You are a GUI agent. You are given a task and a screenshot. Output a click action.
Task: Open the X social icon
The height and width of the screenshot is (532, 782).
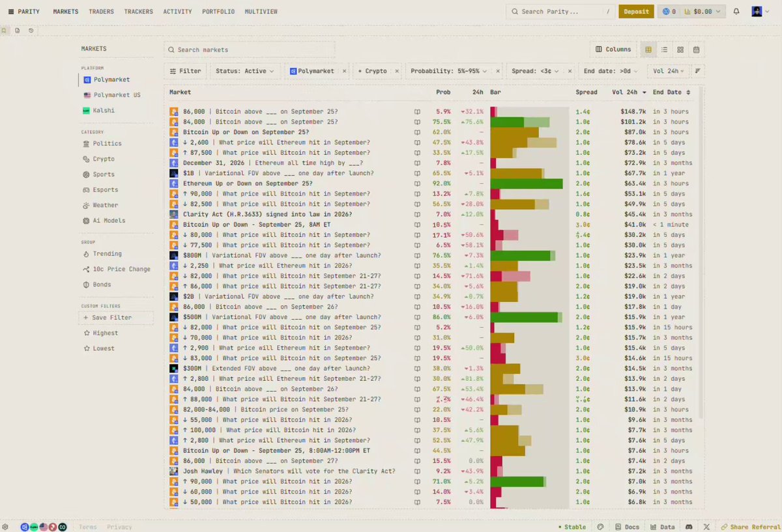click(x=706, y=527)
